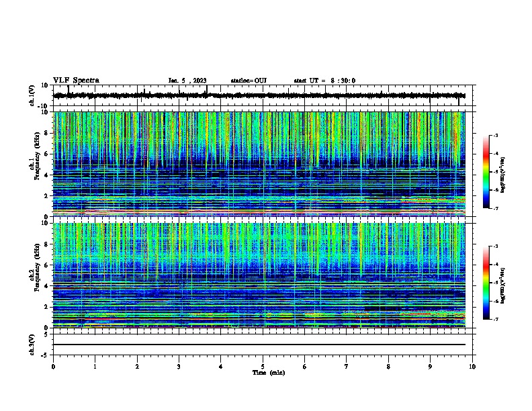Image resolution: width=532 pixels, height=411 pixels.
Task: Click time axis tick label "9"
Action: [430, 367]
